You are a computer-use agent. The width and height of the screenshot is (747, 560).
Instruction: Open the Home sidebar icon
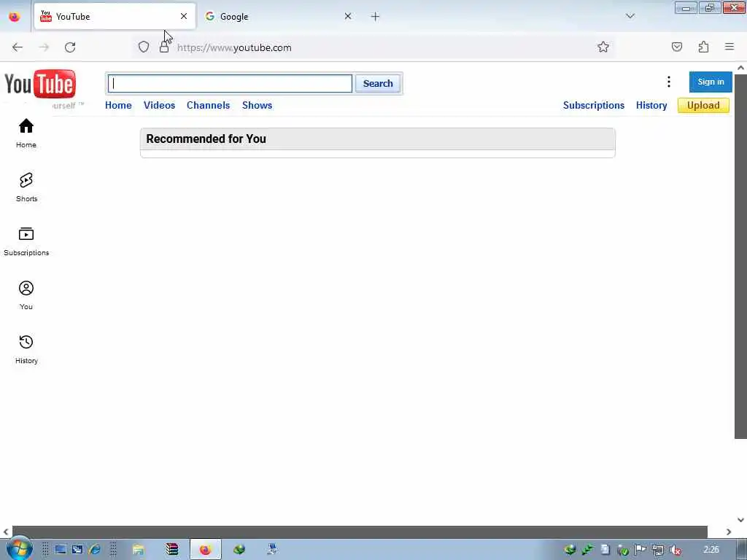[26, 133]
